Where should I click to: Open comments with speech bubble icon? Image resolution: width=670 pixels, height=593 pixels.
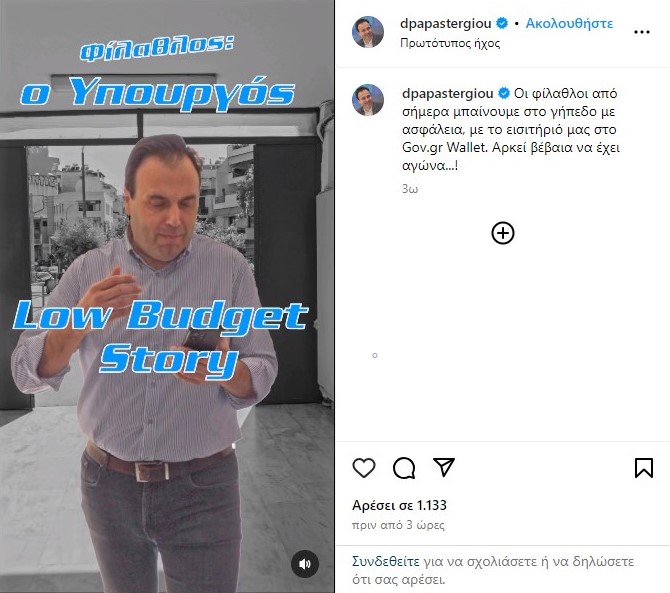(404, 467)
